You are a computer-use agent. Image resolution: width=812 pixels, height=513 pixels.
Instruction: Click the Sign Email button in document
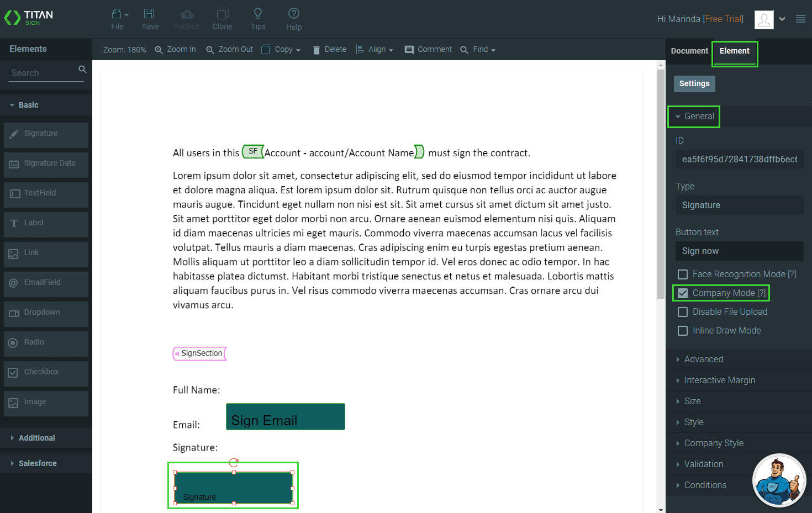286,417
